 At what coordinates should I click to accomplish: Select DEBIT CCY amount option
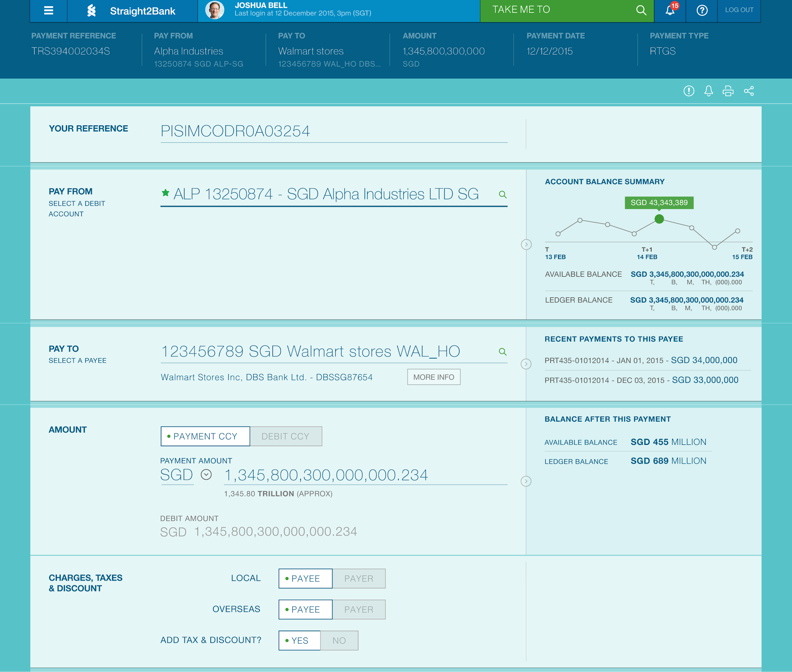click(285, 436)
